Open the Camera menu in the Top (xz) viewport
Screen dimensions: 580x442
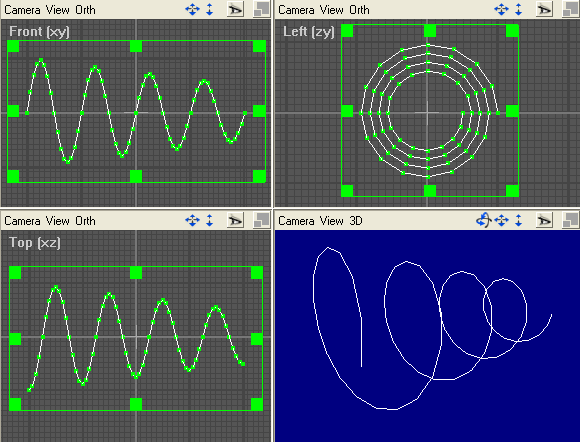click(x=22, y=221)
